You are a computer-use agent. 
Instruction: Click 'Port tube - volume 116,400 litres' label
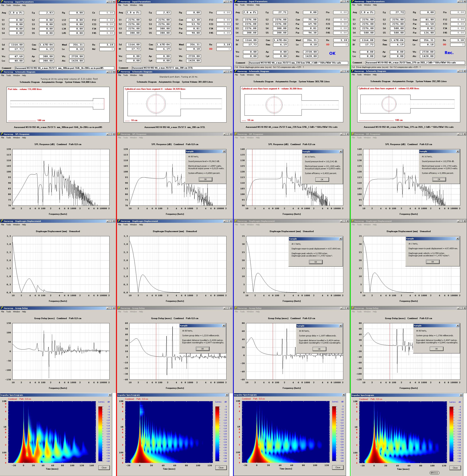point(25,89)
